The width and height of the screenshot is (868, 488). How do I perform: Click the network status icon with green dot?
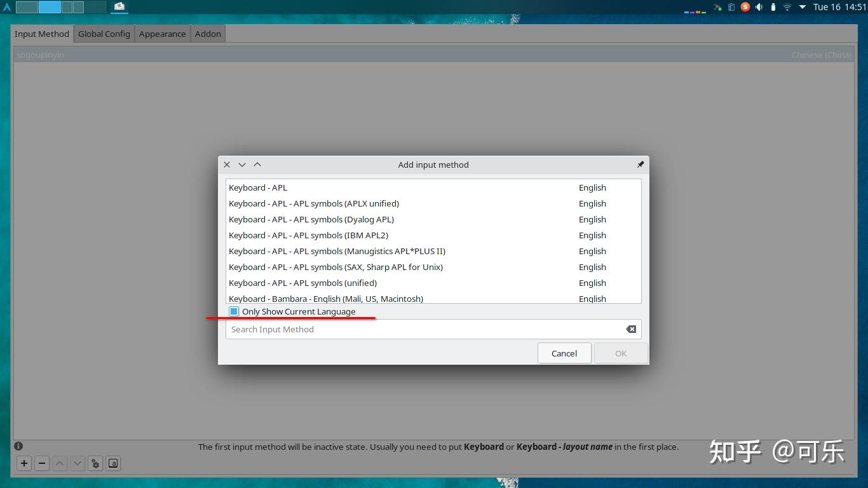click(717, 7)
